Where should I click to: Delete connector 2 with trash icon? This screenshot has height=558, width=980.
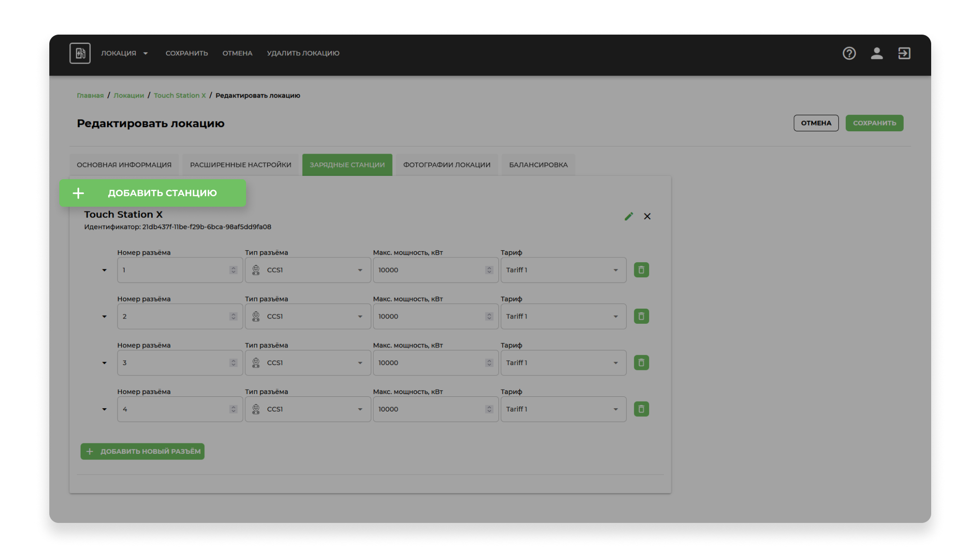(x=641, y=316)
